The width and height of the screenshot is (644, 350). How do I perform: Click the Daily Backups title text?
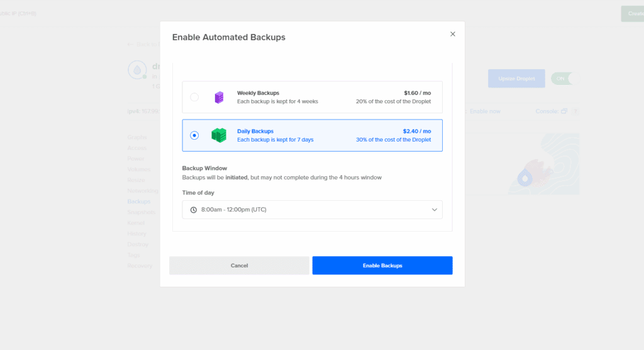click(255, 131)
